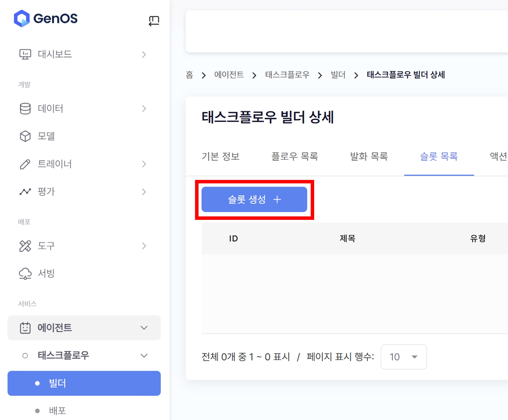Click the 평가 chart icon
Viewport: 508px width, 420px height.
(25, 192)
